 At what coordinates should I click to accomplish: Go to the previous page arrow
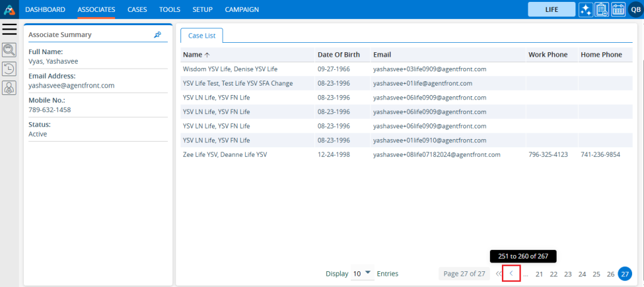[511, 274]
